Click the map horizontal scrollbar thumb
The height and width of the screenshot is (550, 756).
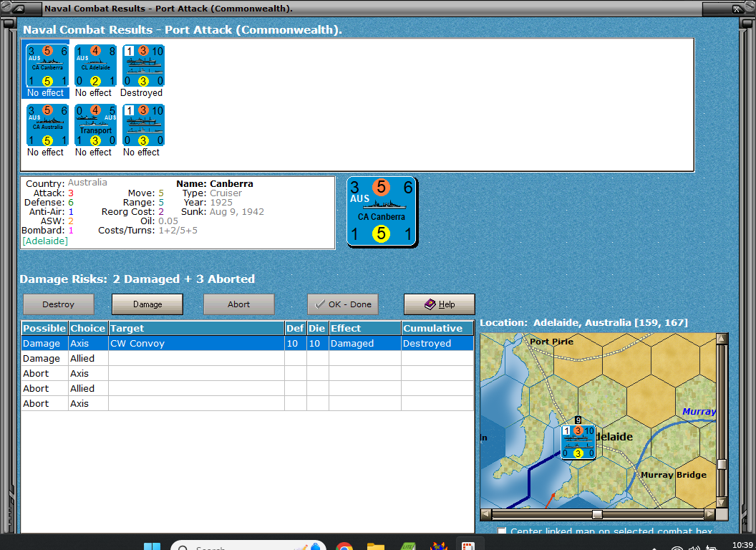point(597,514)
